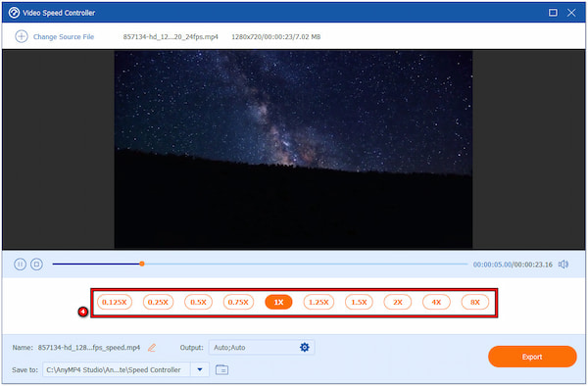The width and height of the screenshot is (588, 386).
Task: Click the Auto;Auto output field
Action: tap(262, 348)
